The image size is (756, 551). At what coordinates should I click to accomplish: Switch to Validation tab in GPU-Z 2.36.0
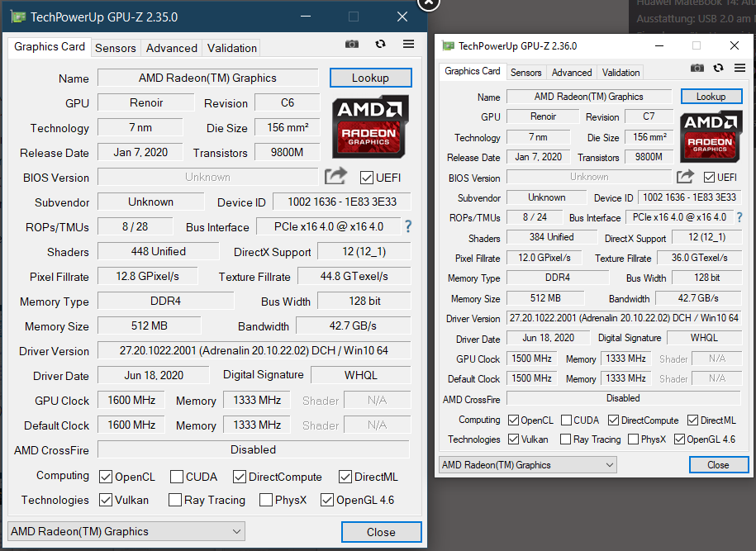pos(621,73)
